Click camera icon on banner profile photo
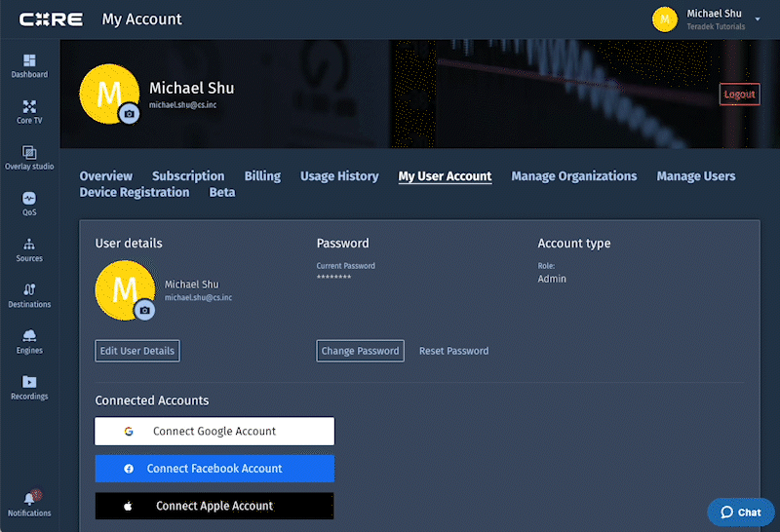The height and width of the screenshot is (532, 780). [x=129, y=114]
